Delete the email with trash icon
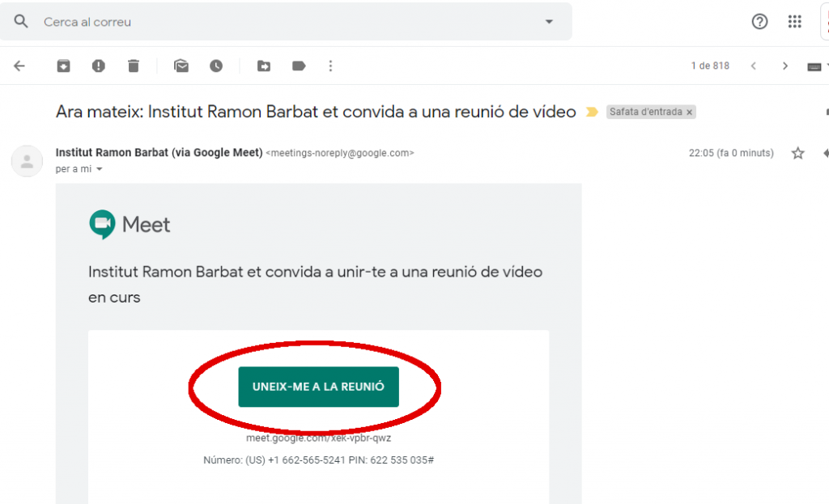This screenshot has height=504, width=829. [x=134, y=66]
